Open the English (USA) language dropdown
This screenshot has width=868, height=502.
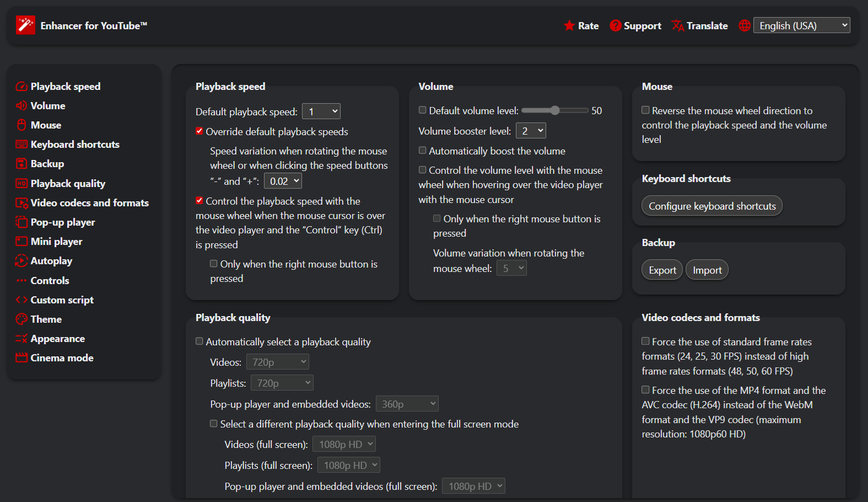pyautogui.click(x=802, y=25)
